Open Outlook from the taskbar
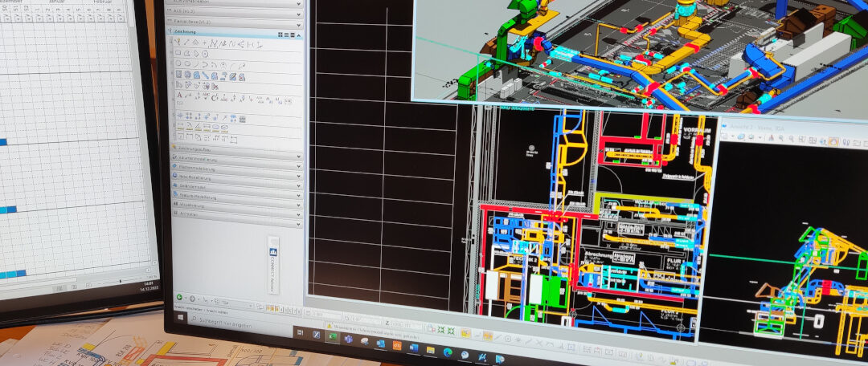Image resolution: width=868 pixels, height=366 pixels. point(381,344)
